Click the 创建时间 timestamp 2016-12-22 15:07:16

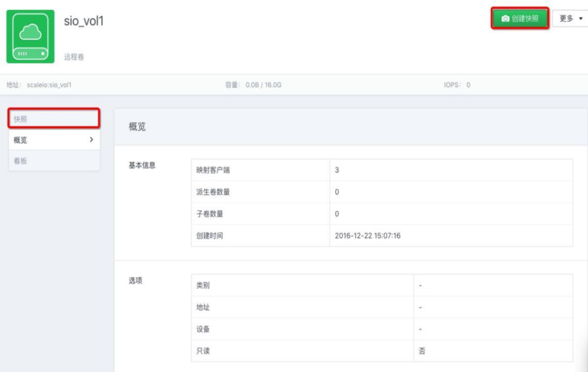[x=368, y=235]
